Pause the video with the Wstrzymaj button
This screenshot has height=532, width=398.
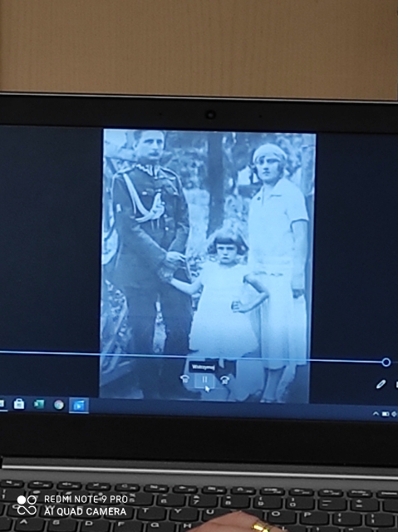coord(204,381)
